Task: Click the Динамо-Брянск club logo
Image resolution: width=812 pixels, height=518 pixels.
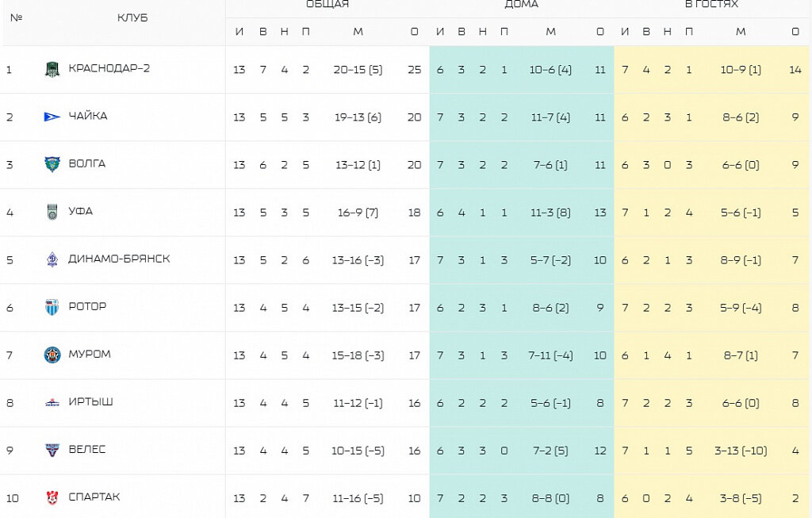Action: [x=52, y=259]
